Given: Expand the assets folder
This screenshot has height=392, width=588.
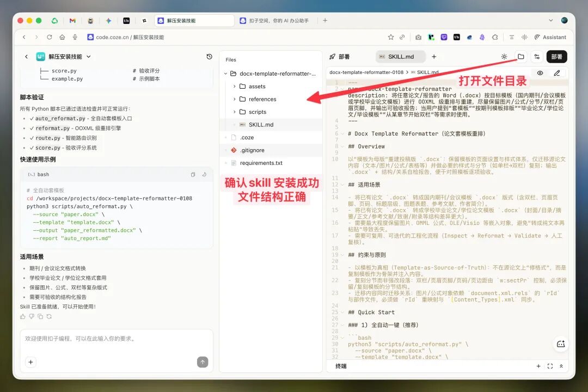Looking at the screenshot, I should [234, 86].
